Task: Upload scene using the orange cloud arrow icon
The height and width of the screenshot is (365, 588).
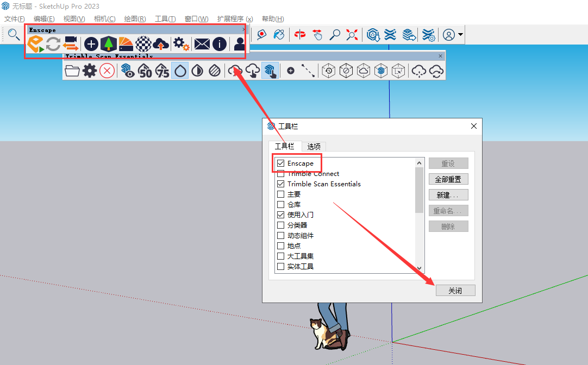Action: [x=160, y=44]
